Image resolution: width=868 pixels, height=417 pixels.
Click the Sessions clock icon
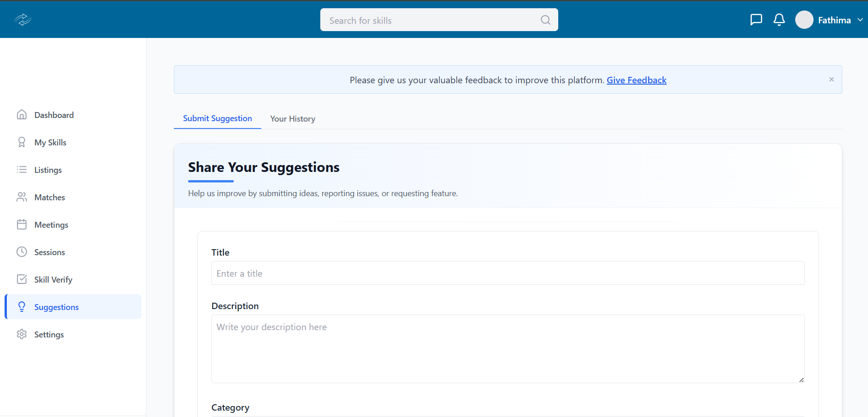tap(22, 252)
